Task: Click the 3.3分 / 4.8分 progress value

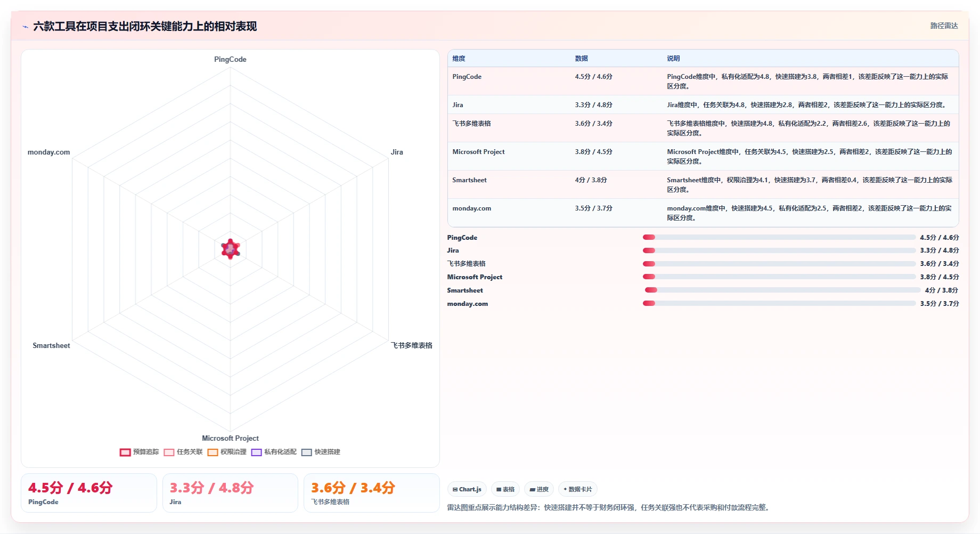Action: pyautogui.click(x=940, y=250)
